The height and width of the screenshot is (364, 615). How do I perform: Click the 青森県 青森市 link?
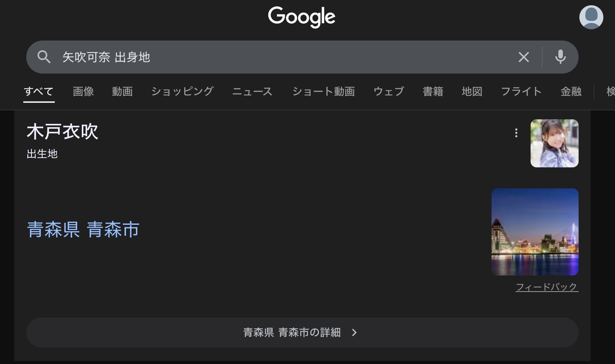click(83, 230)
